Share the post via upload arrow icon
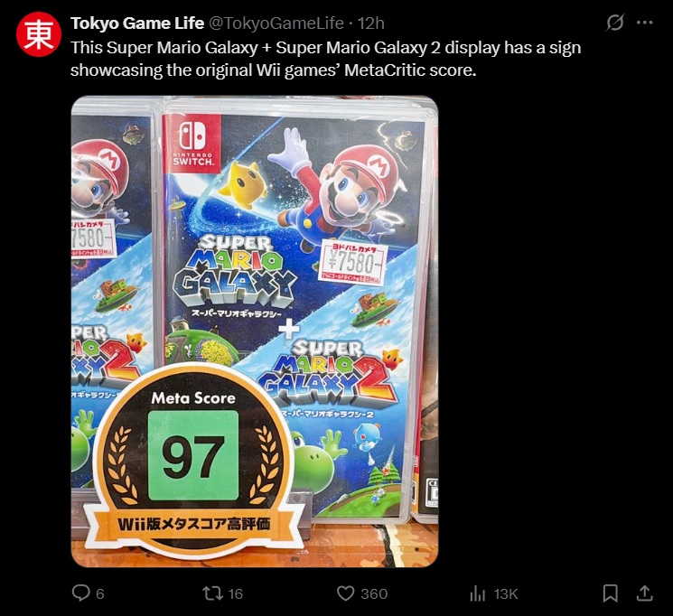The height and width of the screenshot is (616, 673). tap(644, 593)
